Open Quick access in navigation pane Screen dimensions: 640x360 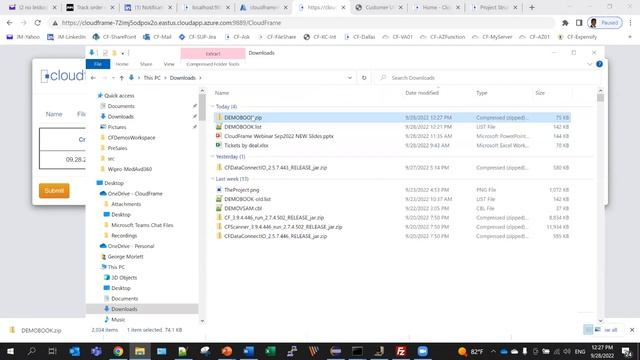119,96
